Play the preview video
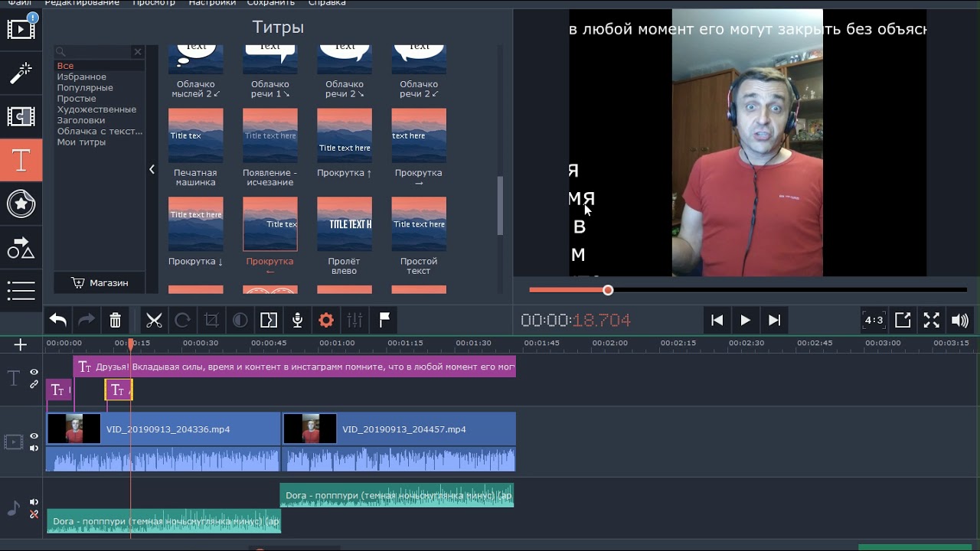Screen dimensions: 980x551 click(745, 320)
